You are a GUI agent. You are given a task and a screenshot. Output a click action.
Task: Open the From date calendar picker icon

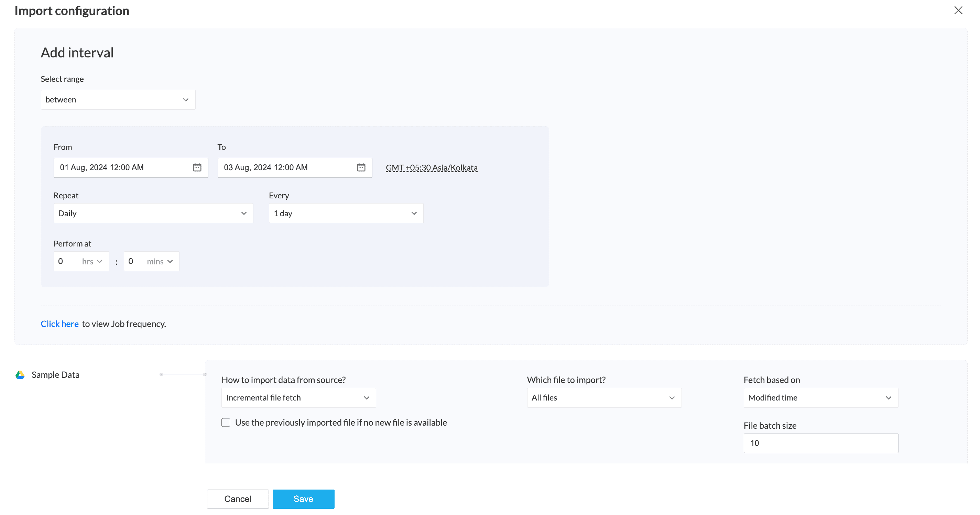(x=197, y=167)
